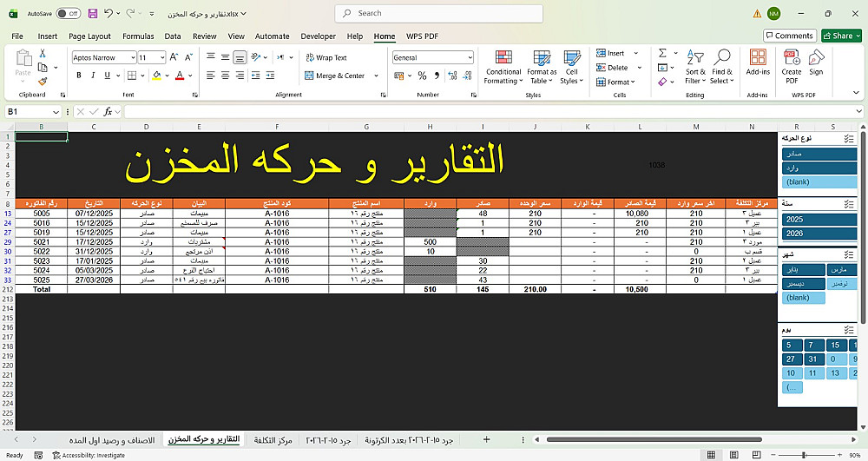Toggle Wrap Text option
Image resolution: width=868 pixels, height=461 pixels.
click(x=326, y=57)
